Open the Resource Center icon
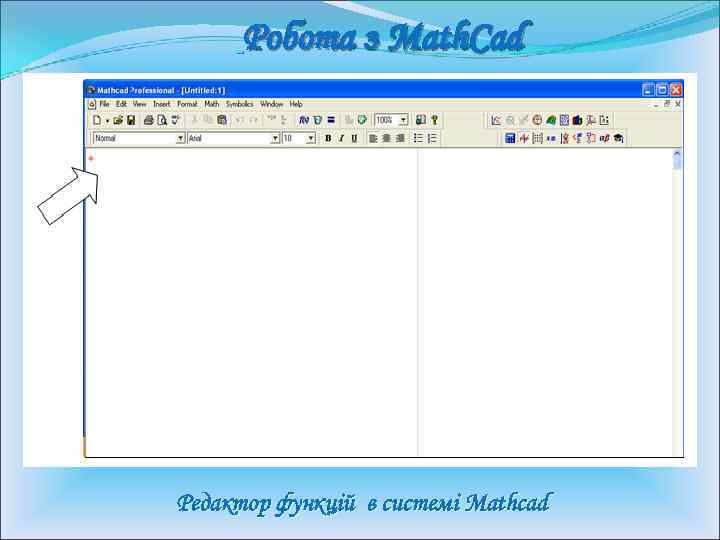The height and width of the screenshot is (540, 720). coord(420,120)
